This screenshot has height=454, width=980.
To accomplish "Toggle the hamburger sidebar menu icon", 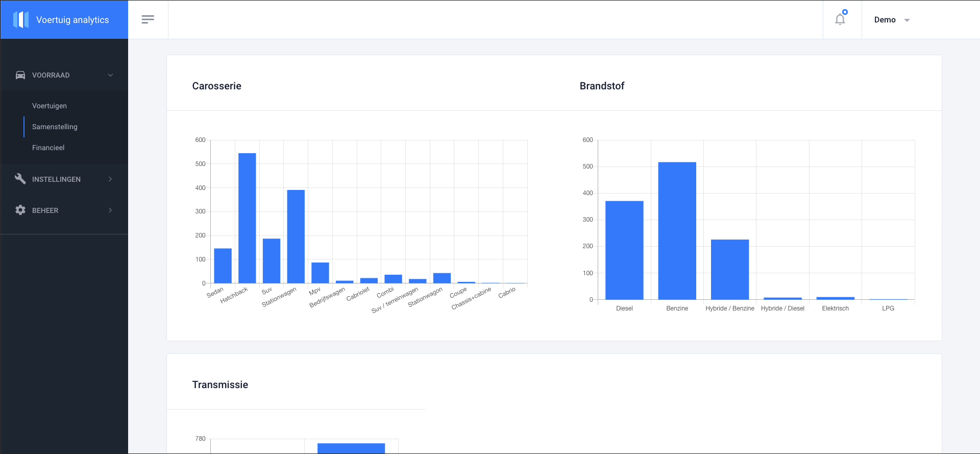I will pyautogui.click(x=148, y=19).
